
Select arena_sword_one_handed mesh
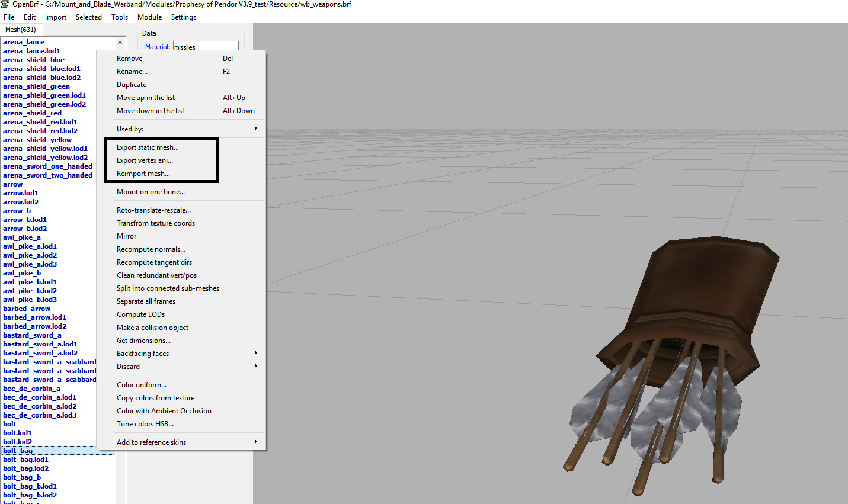point(47,166)
